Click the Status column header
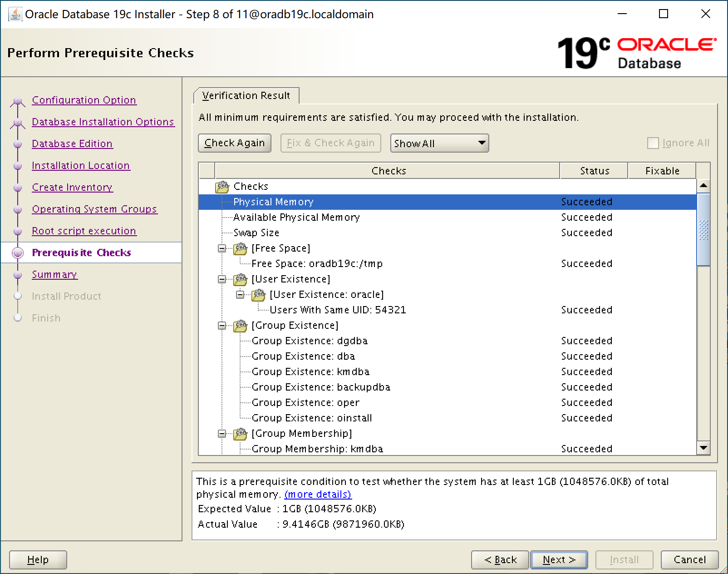Image resolution: width=728 pixels, height=574 pixels. point(594,171)
